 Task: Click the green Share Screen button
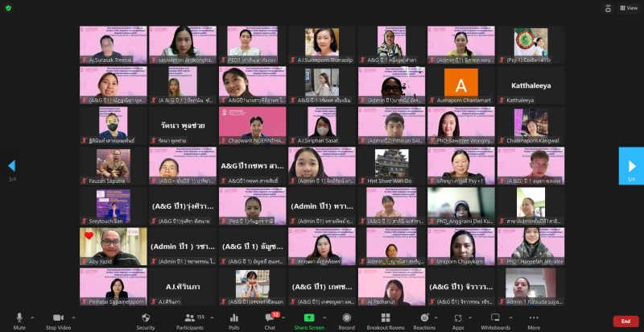pos(309,320)
